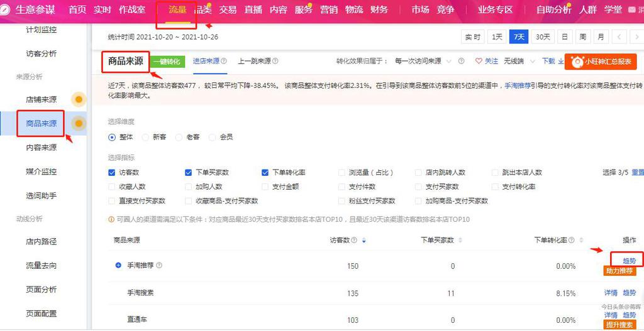Open the 竞争 top menu item
644x331 pixels.
tap(446, 9)
